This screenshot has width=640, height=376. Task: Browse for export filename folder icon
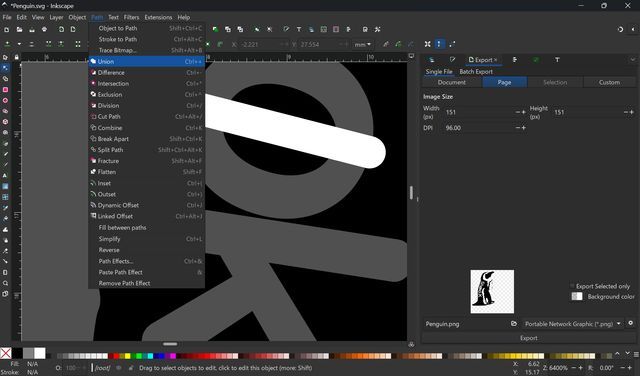(514, 324)
